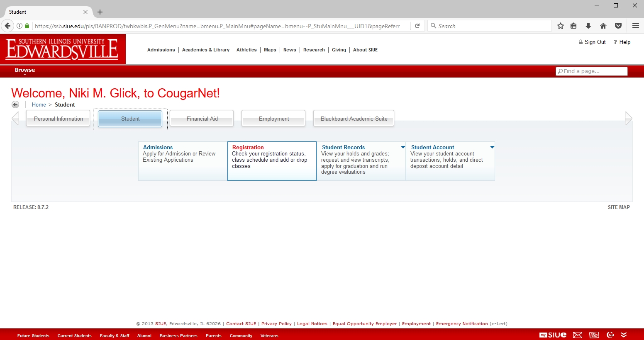Click the CougarNet icon in footer
This screenshot has height=340, width=644.
(610, 335)
